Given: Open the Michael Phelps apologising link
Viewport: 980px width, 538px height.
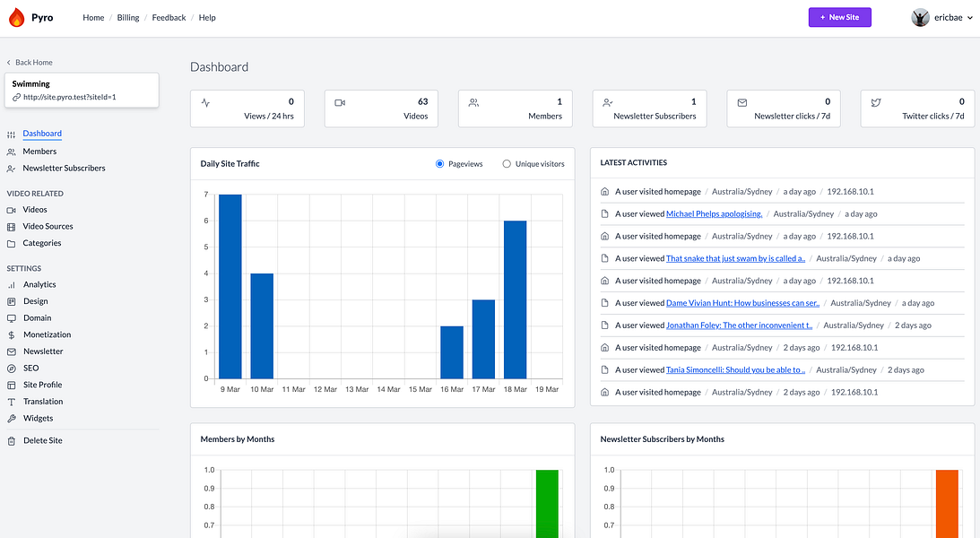Looking at the screenshot, I should click(x=715, y=213).
